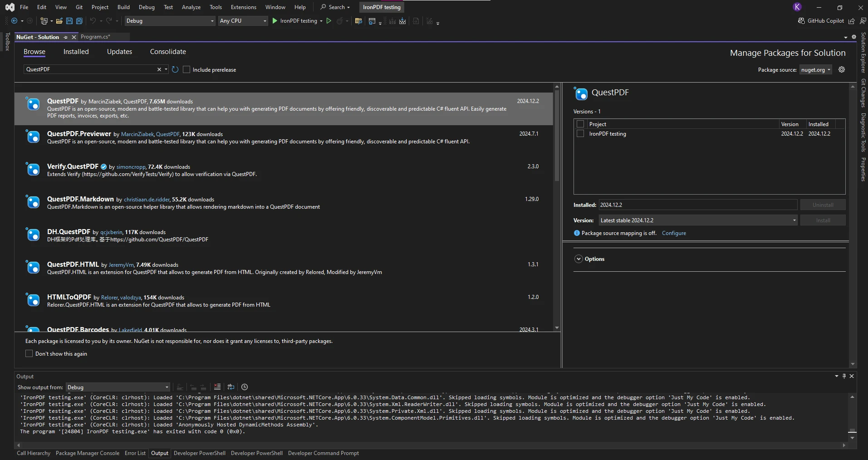Click the Navigate Backward arrow icon
Screen dimensions: 868x460
tap(15, 21)
